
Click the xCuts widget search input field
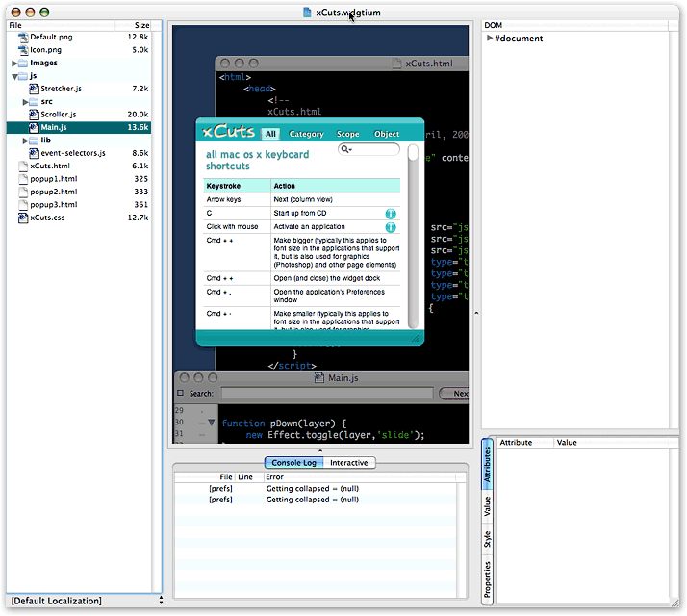pos(369,149)
